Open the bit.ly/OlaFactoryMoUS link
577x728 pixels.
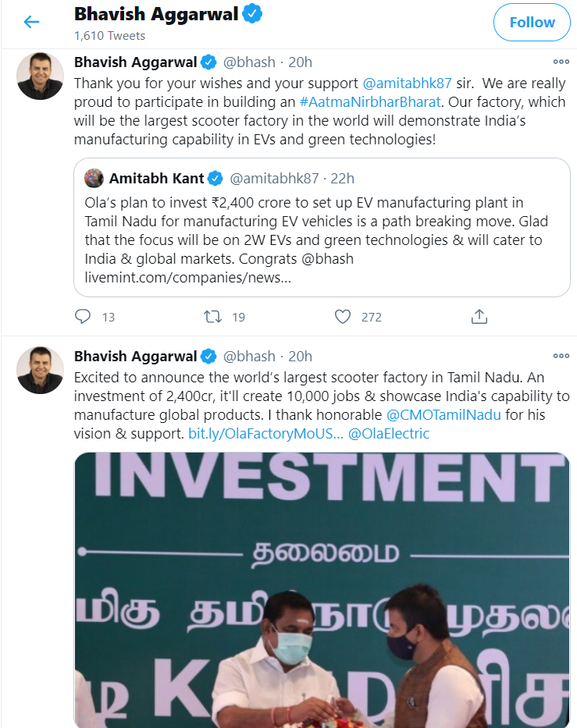265,434
